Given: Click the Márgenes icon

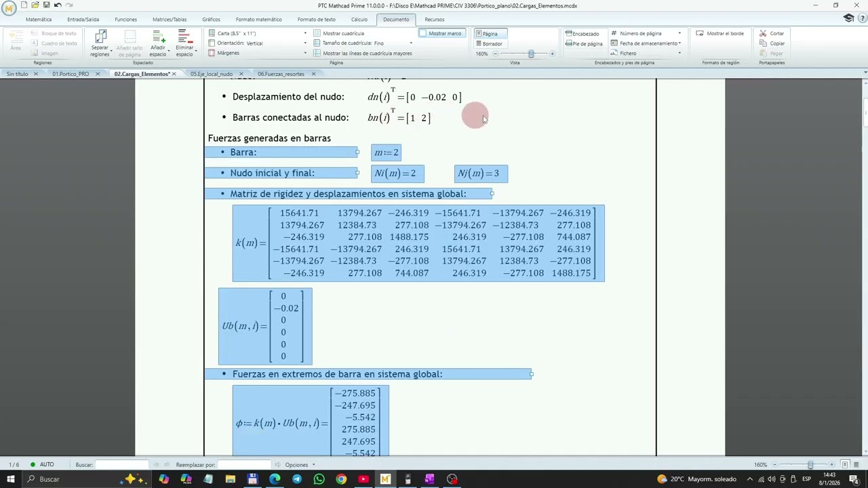Looking at the screenshot, I should 212,53.
